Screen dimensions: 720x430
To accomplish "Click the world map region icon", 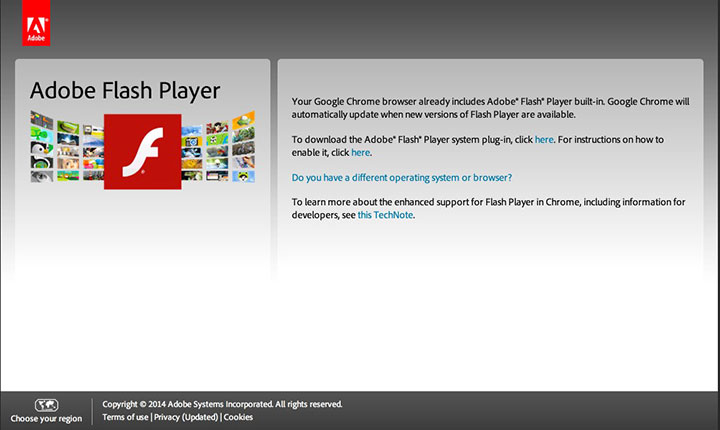I will coord(46,405).
